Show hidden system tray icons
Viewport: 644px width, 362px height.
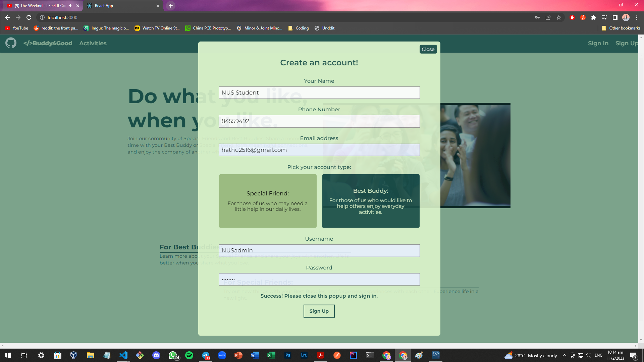[x=565, y=355]
